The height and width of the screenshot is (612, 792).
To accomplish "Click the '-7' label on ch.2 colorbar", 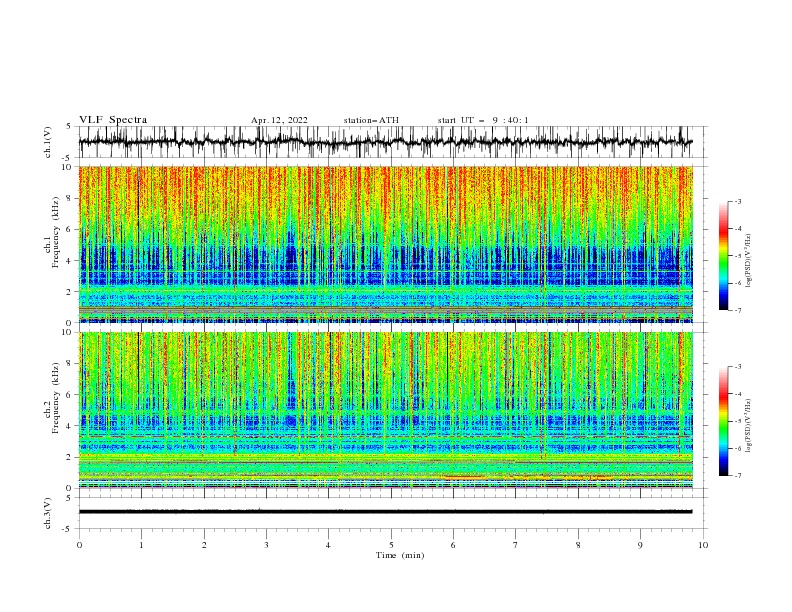I will click(x=737, y=476).
